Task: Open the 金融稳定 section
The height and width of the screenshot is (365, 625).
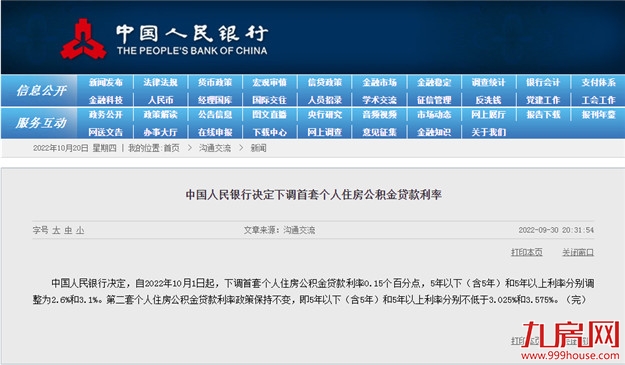Action: pyautogui.click(x=434, y=82)
